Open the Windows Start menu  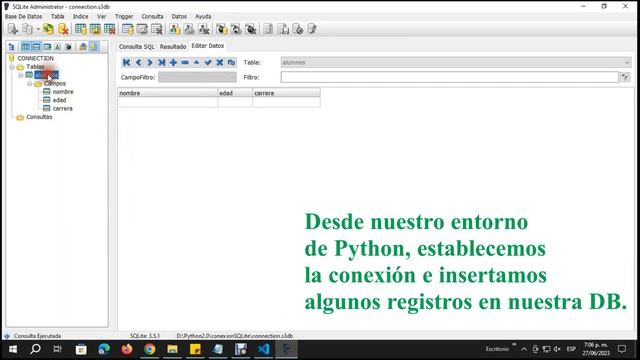(13, 349)
